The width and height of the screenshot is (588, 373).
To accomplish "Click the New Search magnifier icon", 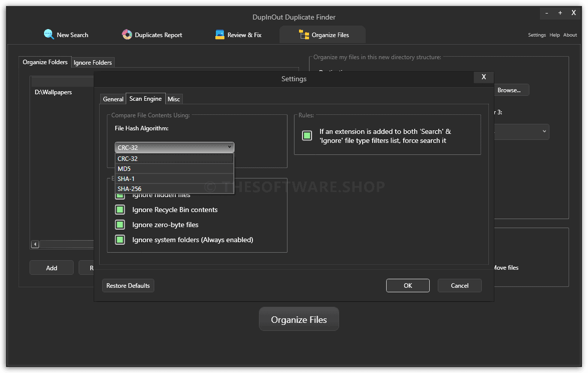I will click(x=49, y=34).
